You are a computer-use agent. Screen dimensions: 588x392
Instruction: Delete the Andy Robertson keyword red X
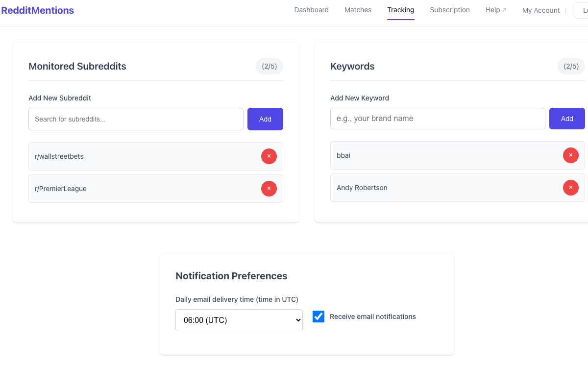click(x=570, y=188)
